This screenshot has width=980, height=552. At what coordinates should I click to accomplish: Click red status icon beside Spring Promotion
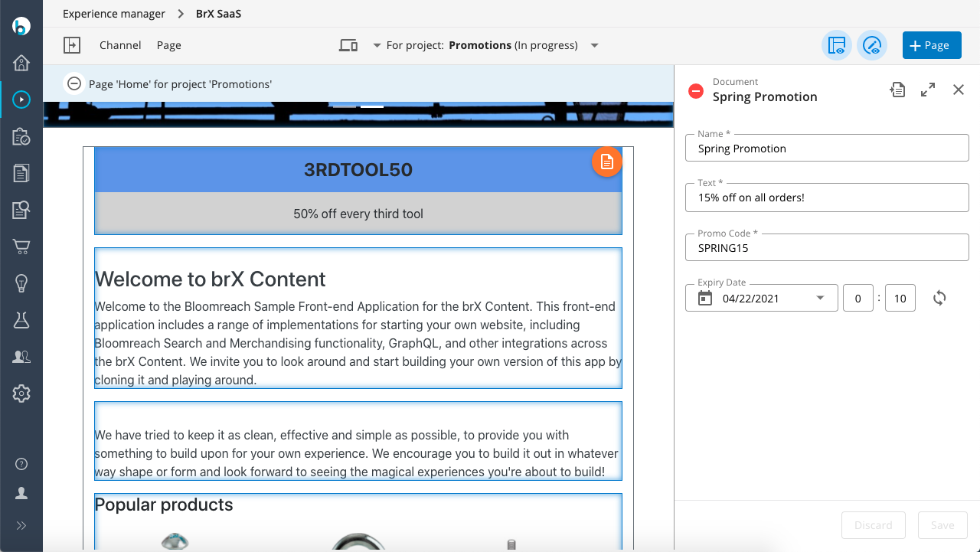(x=696, y=91)
